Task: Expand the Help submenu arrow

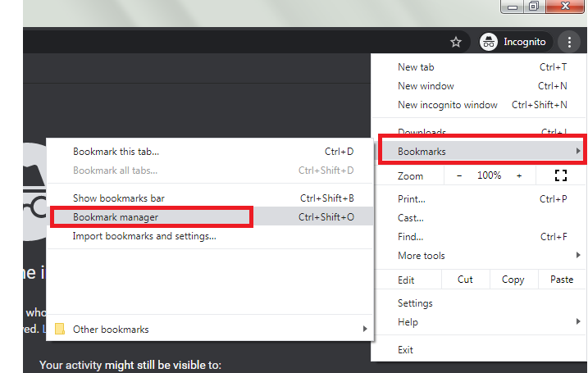Action: pyautogui.click(x=578, y=322)
